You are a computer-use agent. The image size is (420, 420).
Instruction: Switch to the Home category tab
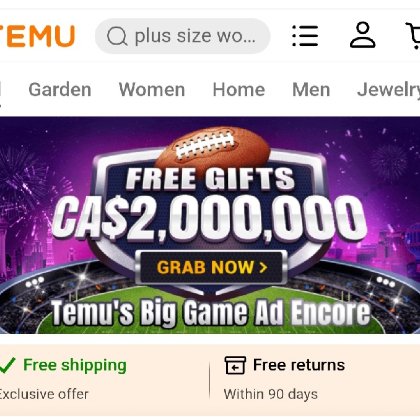pos(239,90)
